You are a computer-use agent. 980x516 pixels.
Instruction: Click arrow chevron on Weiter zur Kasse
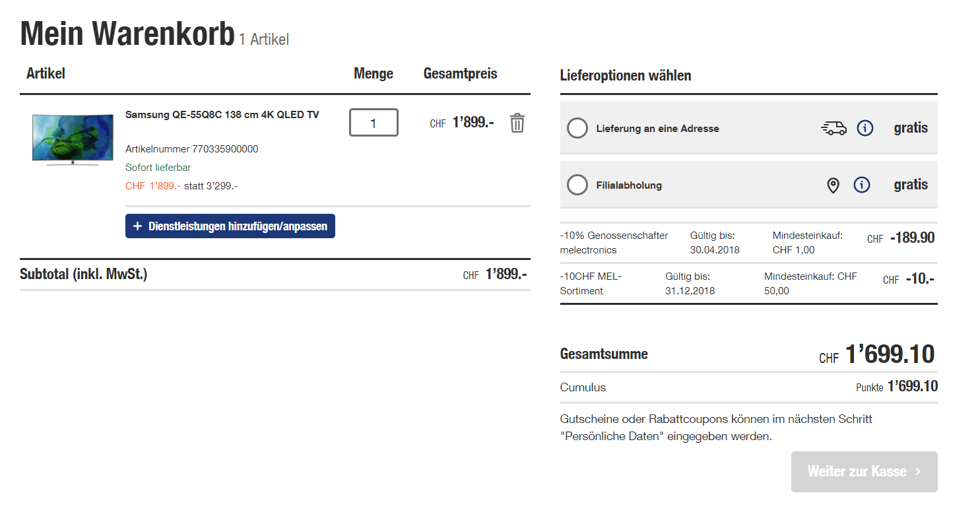(x=918, y=472)
